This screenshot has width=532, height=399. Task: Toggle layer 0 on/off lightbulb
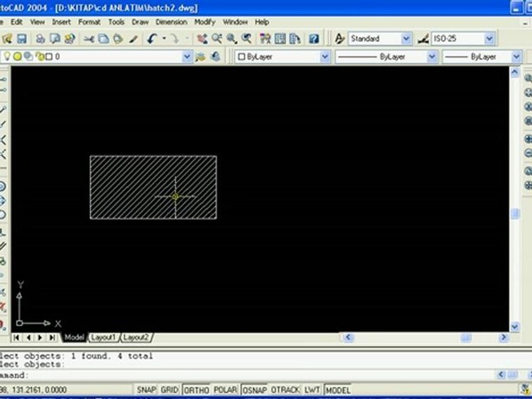[x=7, y=57]
